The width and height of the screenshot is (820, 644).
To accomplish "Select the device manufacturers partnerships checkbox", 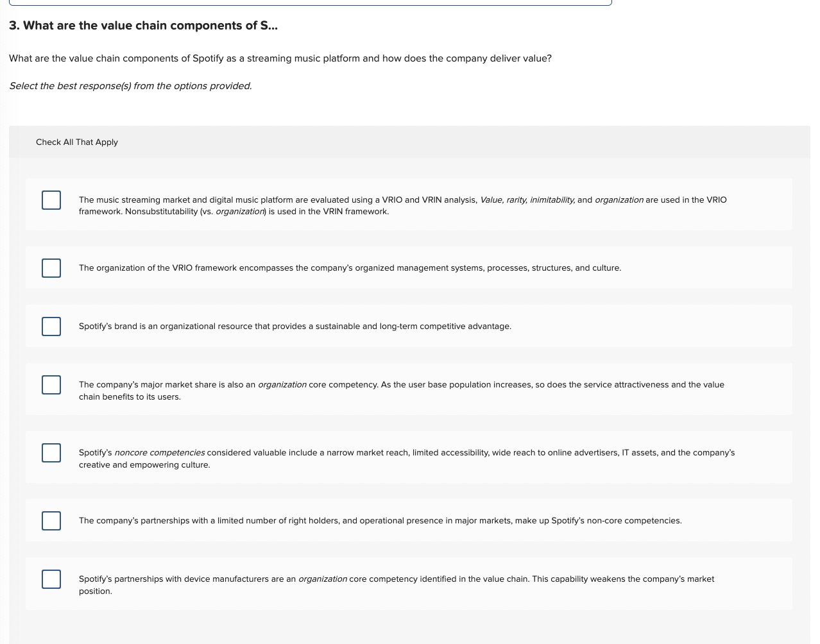I will (x=51, y=579).
